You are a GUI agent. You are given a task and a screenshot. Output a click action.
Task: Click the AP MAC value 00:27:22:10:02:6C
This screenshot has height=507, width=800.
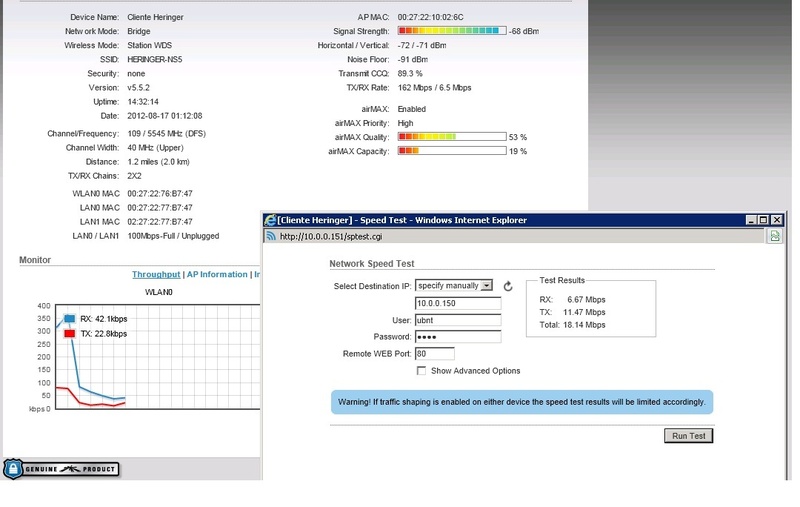coord(431,17)
